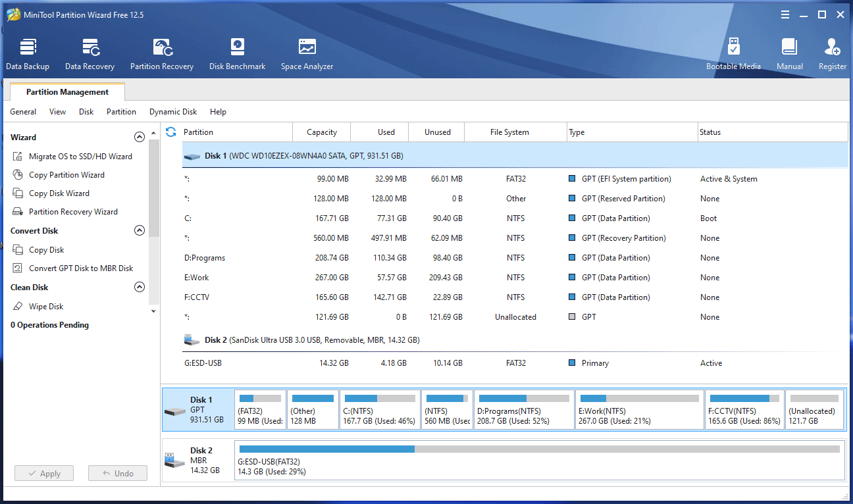Image resolution: width=853 pixels, height=504 pixels.
Task: Open the Dynamic Disk menu
Action: click(173, 112)
